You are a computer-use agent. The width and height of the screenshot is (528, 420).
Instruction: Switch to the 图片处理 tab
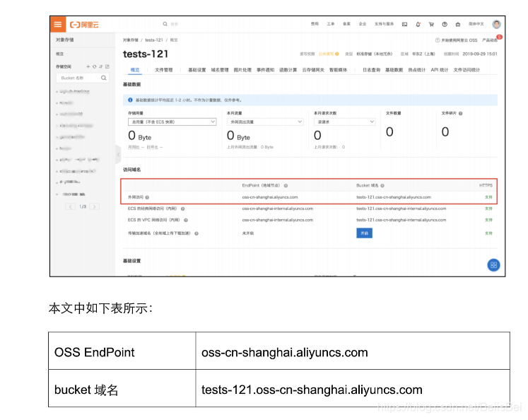pos(242,70)
